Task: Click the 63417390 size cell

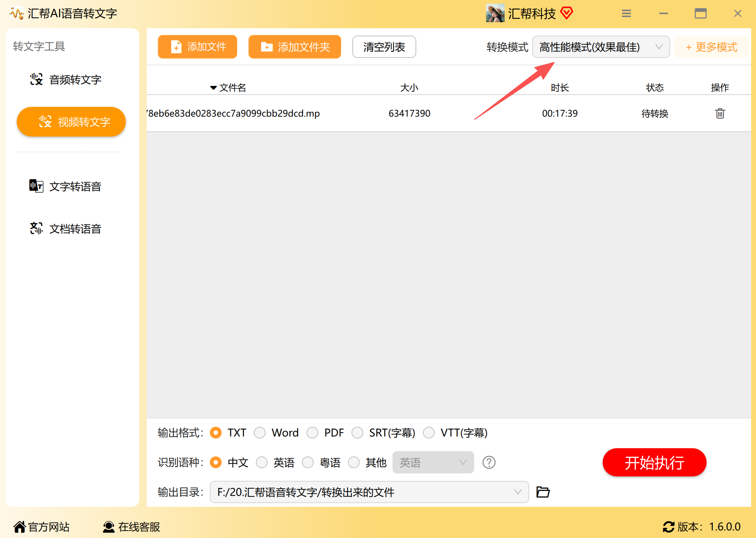Action: [x=409, y=113]
